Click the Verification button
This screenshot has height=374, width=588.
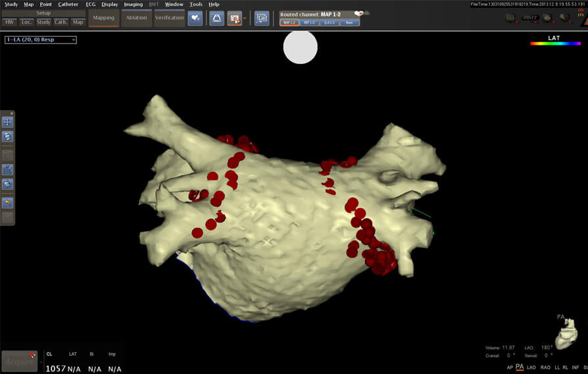tap(169, 18)
